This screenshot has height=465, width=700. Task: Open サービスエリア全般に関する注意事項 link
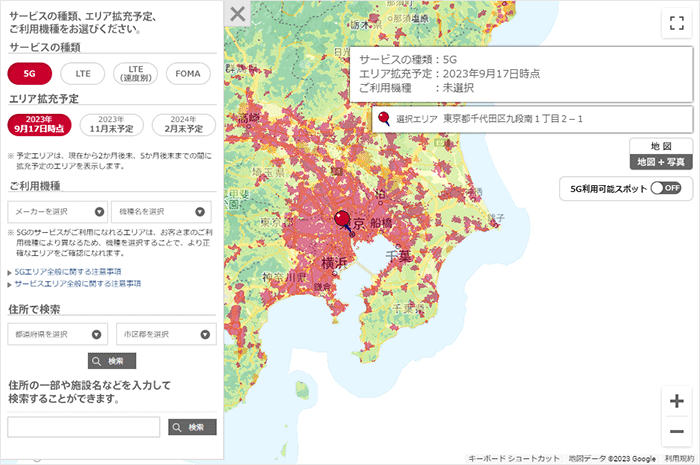point(78,284)
